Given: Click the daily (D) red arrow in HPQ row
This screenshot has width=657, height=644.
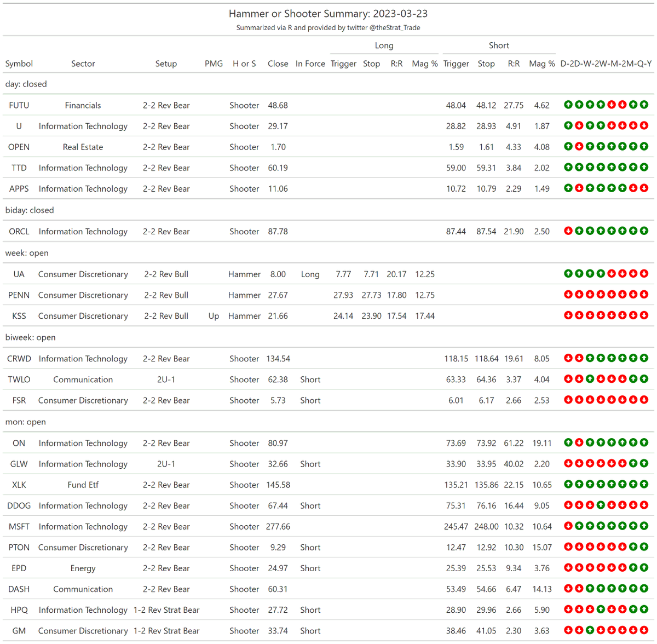Looking at the screenshot, I should click(x=568, y=608).
